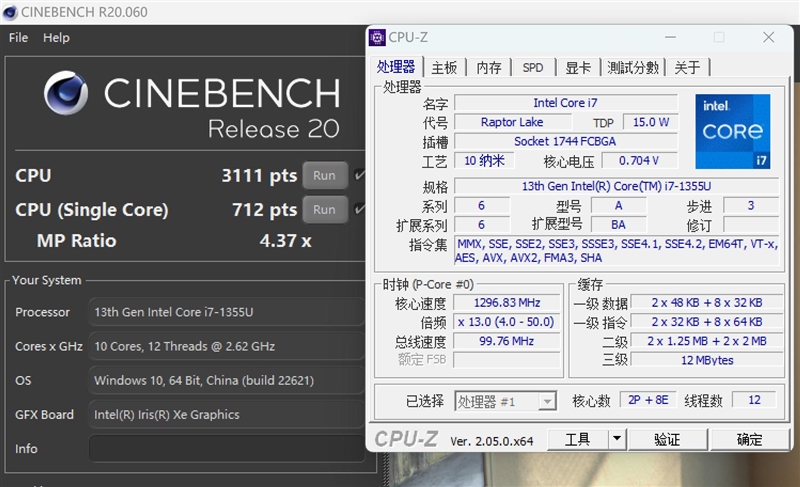Image resolution: width=800 pixels, height=487 pixels.
Task: Click the 一级 数据 cache value
Action: coord(707,302)
